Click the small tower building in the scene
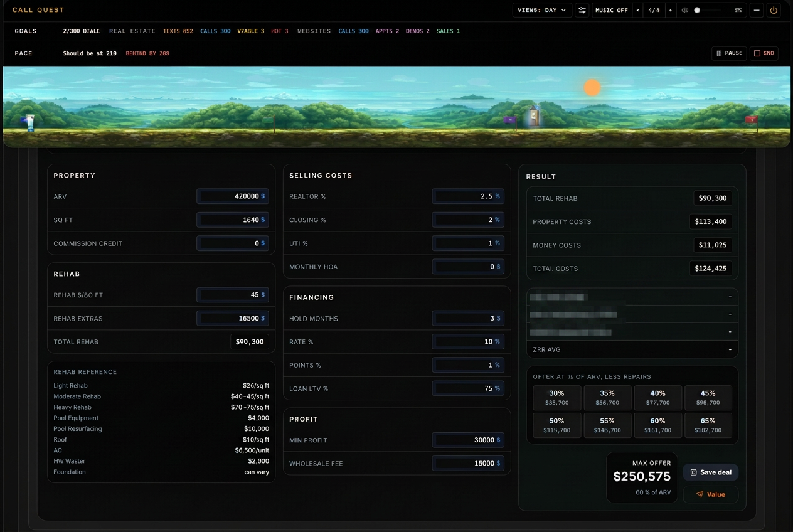The image size is (793, 532). tap(533, 116)
